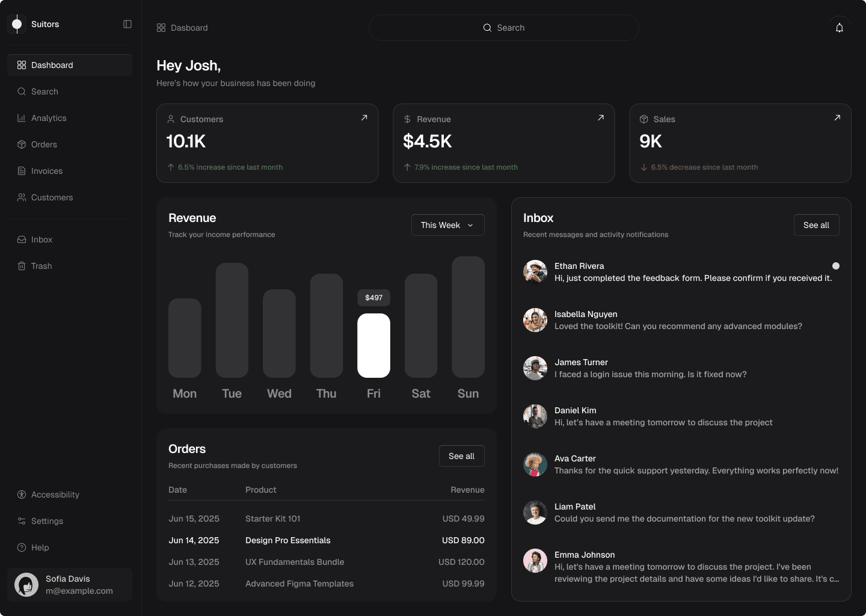Image resolution: width=866 pixels, height=616 pixels.
Task: Click the Suitors logo icon
Action: [x=17, y=24]
